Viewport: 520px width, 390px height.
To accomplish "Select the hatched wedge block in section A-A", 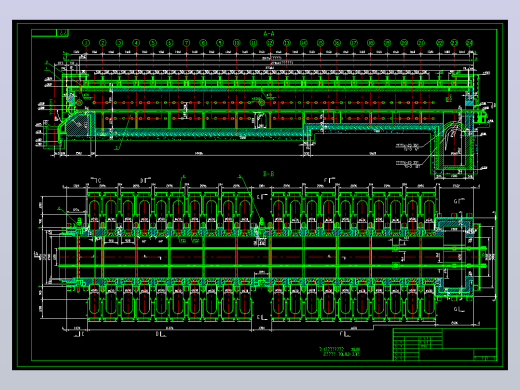I will pyautogui.click(x=79, y=124).
